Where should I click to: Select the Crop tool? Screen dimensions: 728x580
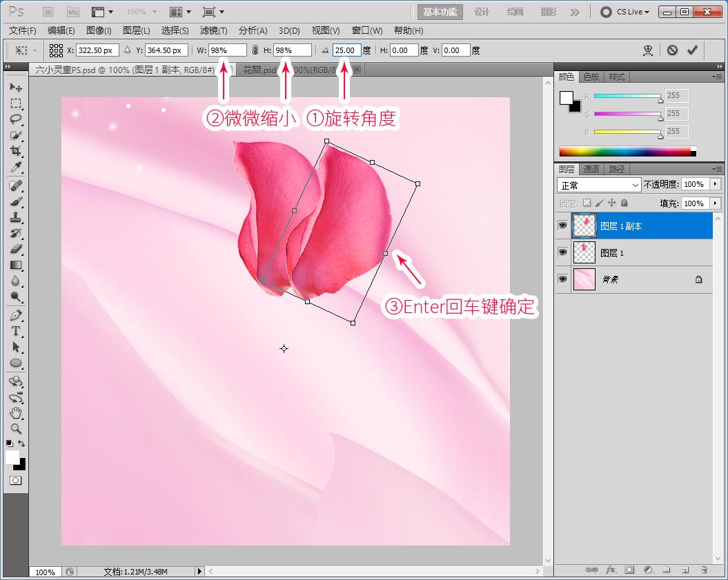(x=16, y=151)
